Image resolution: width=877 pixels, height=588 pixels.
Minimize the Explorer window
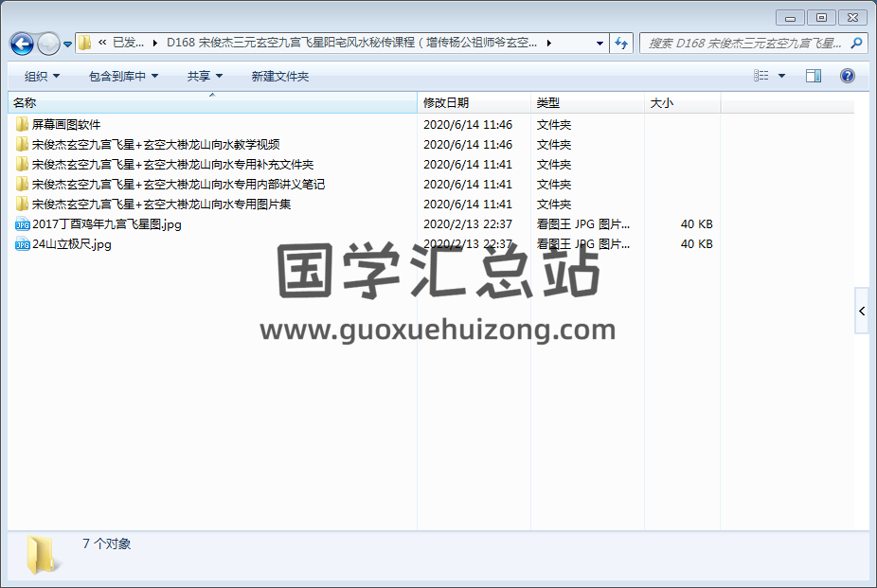(790, 18)
